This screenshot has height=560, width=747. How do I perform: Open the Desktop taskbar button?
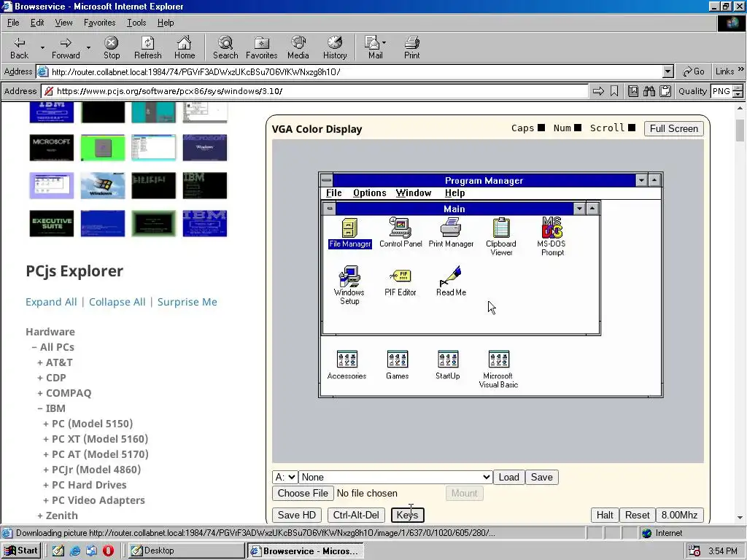186,551
